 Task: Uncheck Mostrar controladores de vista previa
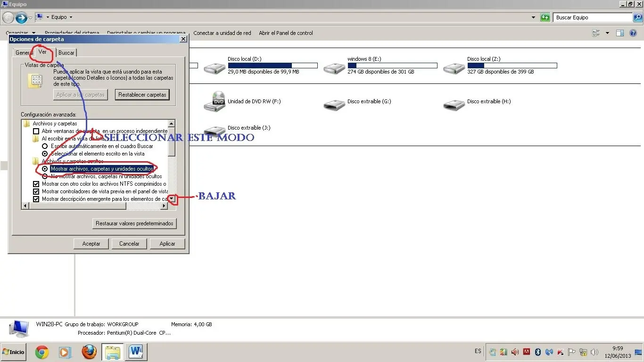pyautogui.click(x=36, y=191)
